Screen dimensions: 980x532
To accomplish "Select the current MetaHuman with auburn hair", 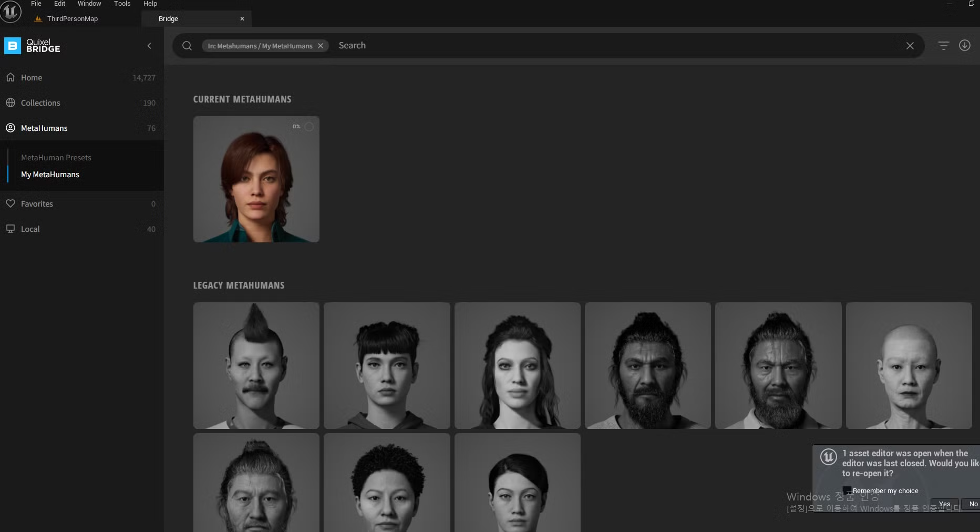I will 256,179.
